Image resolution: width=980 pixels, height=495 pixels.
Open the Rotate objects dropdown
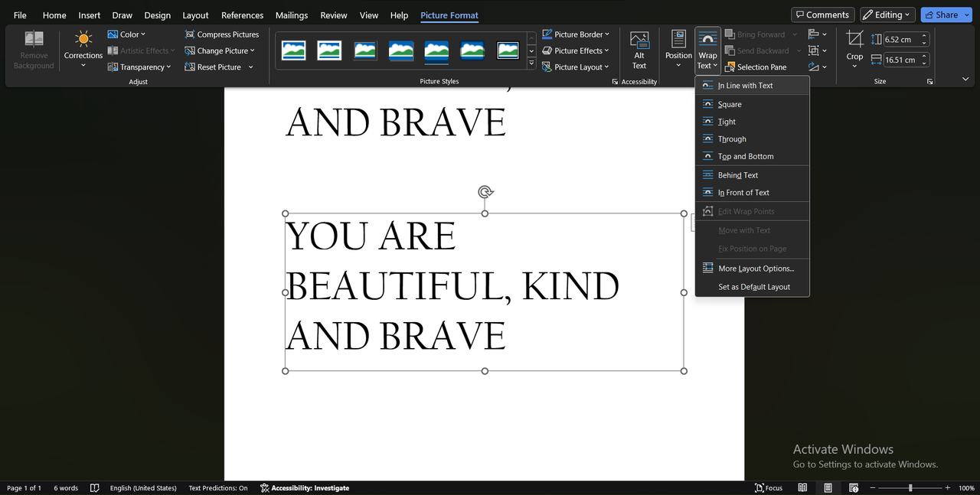(x=817, y=67)
